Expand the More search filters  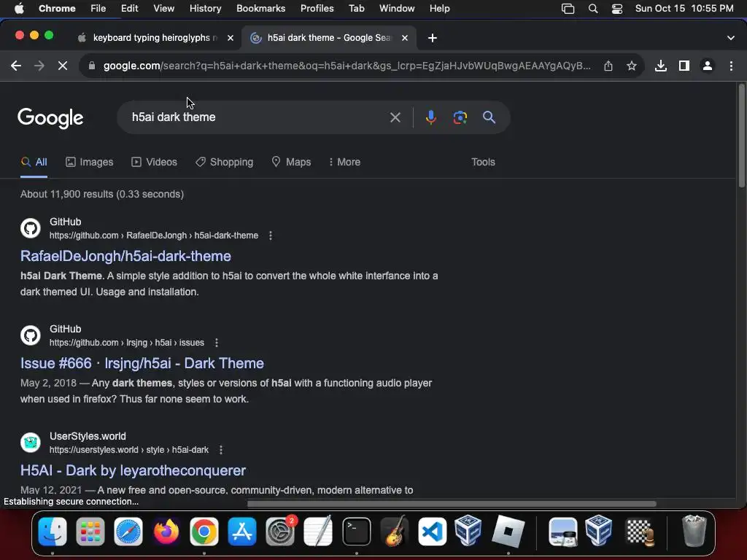tap(344, 162)
